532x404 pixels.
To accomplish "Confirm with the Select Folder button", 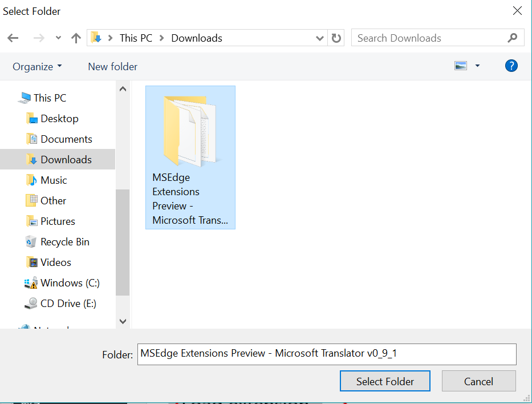I will click(385, 381).
